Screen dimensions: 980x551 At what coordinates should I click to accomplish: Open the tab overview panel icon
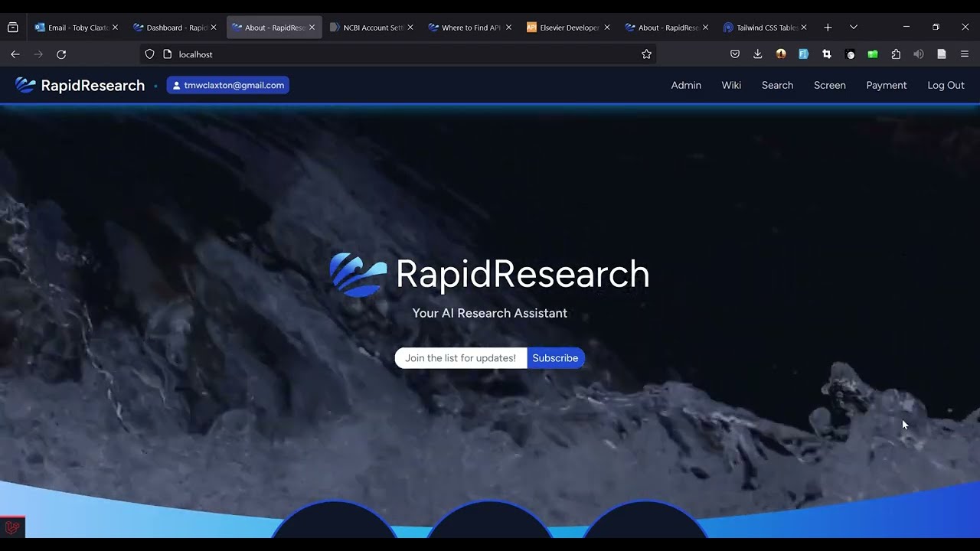pyautogui.click(x=13, y=28)
